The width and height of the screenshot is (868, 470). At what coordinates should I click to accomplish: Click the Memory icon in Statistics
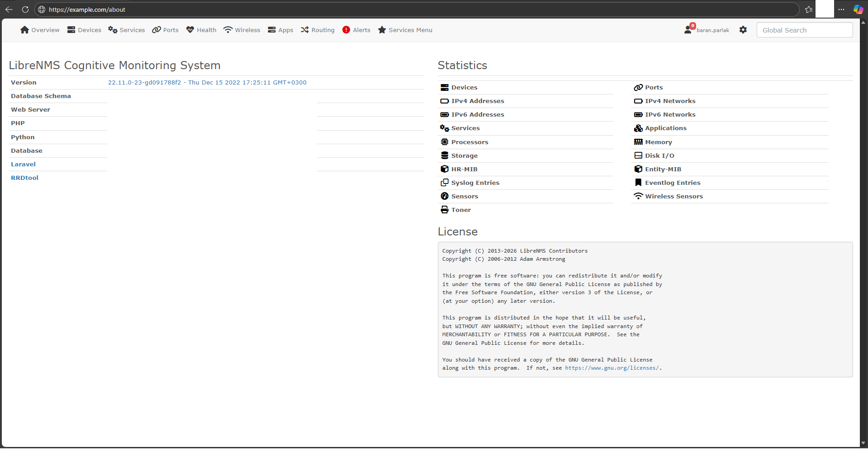638,142
